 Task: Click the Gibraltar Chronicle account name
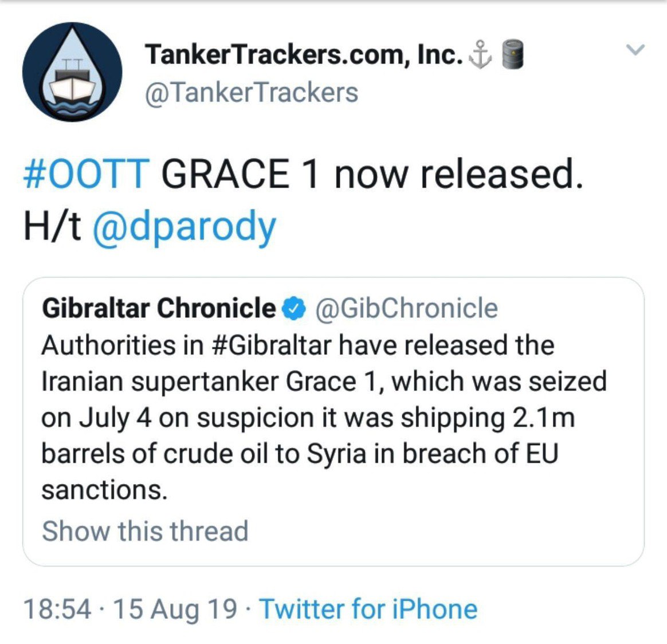158,308
